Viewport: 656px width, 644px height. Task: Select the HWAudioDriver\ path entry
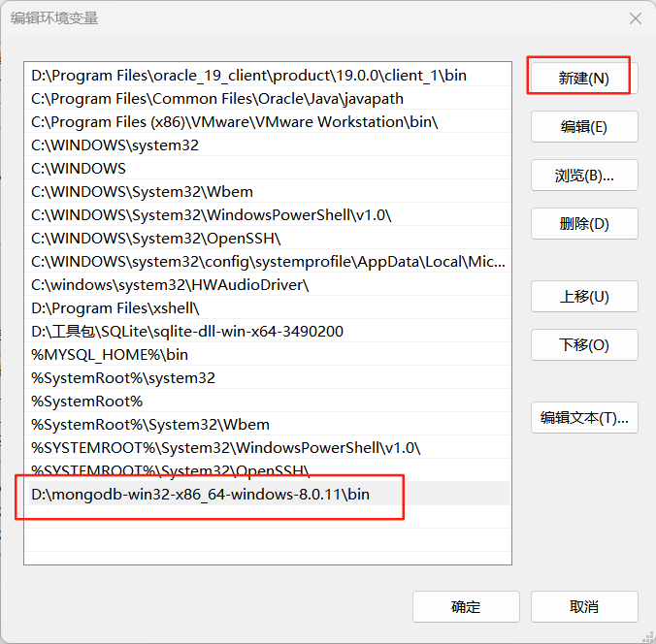click(x=268, y=285)
